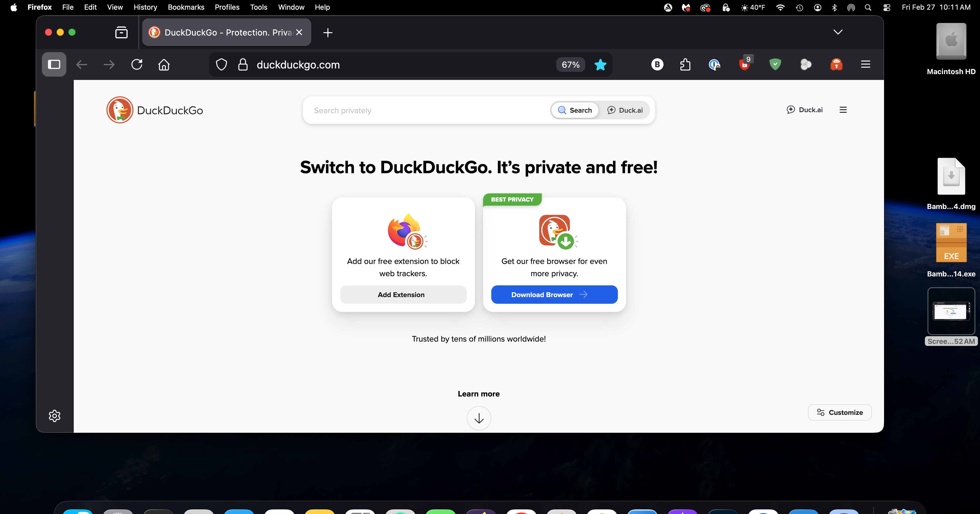This screenshot has height=514, width=980.
Task: Open the DuckDuckGo page hamburger menu
Action: (843, 110)
